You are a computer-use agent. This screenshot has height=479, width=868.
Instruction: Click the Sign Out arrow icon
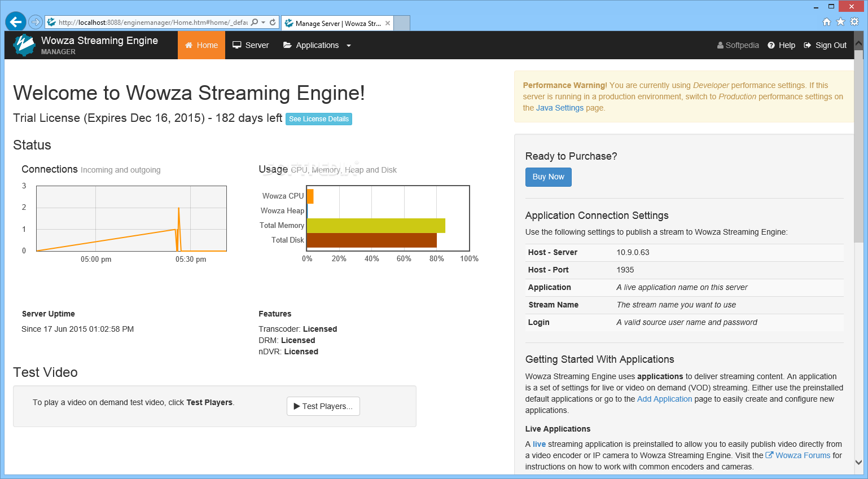pyautogui.click(x=806, y=45)
